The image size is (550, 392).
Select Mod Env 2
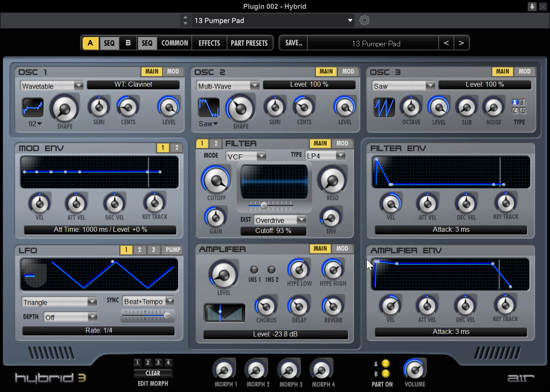pos(176,148)
